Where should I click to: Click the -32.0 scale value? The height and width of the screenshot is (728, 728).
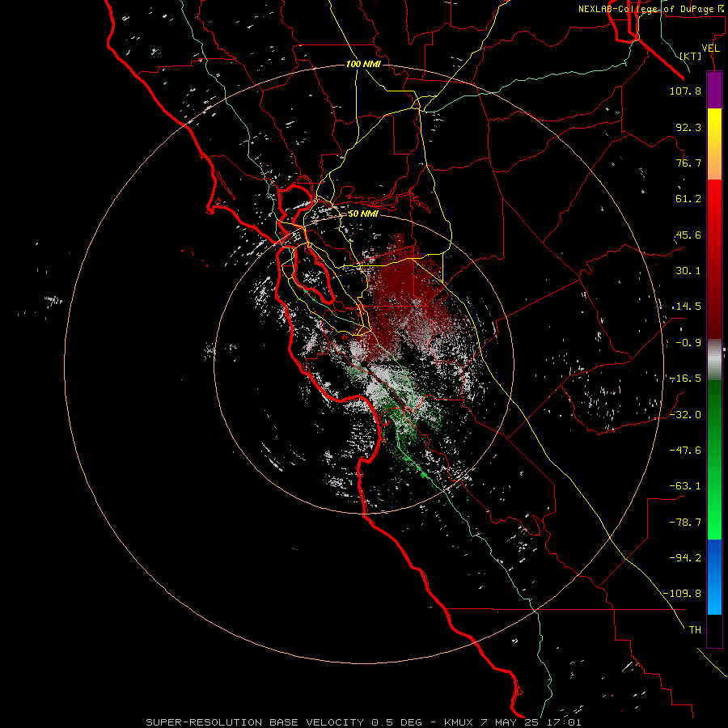(686, 415)
